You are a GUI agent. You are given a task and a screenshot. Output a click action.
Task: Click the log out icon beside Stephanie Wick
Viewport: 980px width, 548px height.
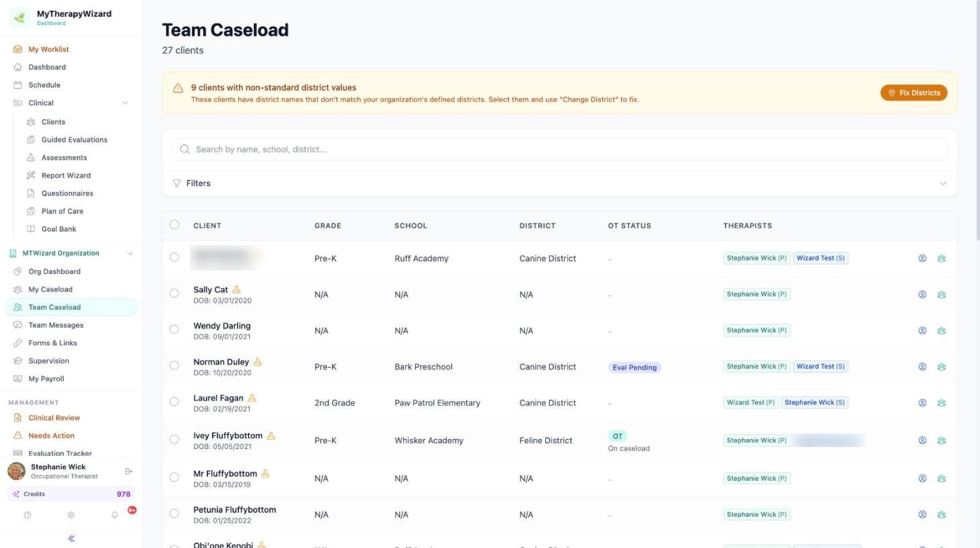point(129,471)
